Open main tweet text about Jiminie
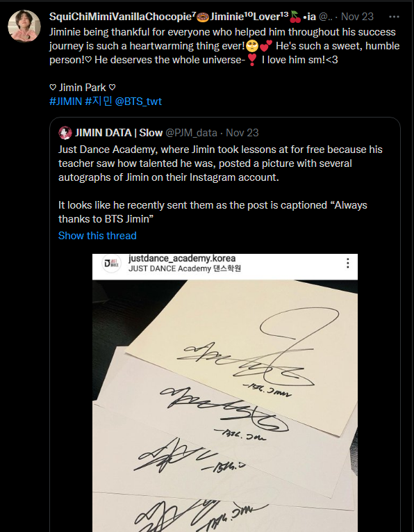 click(224, 46)
